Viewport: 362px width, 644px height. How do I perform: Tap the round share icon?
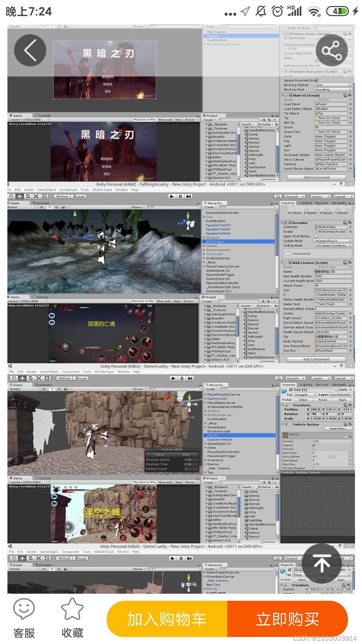click(331, 50)
